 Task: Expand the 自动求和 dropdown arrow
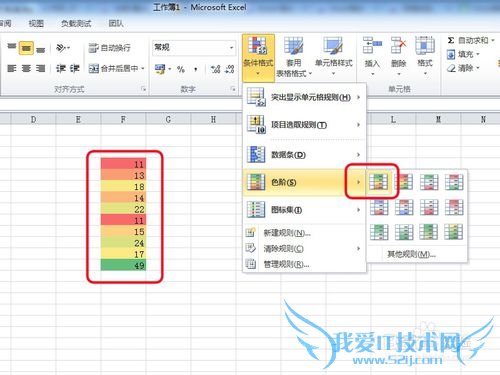click(493, 40)
